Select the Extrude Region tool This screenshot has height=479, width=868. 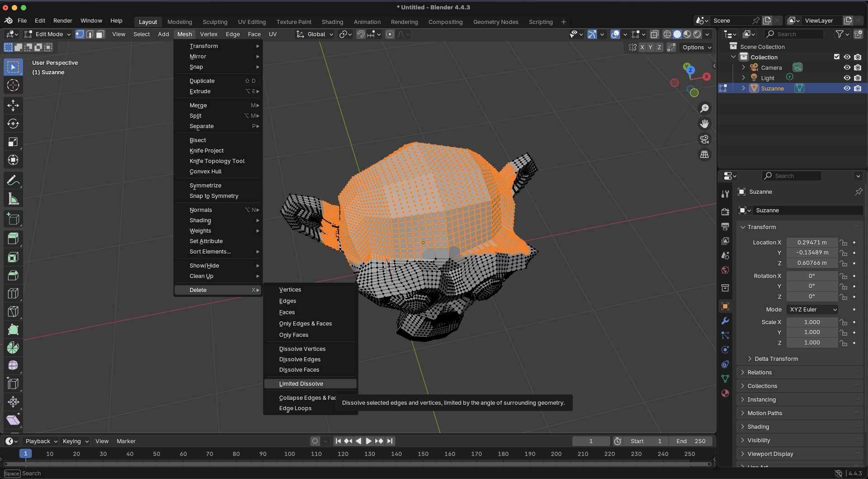(13, 238)
